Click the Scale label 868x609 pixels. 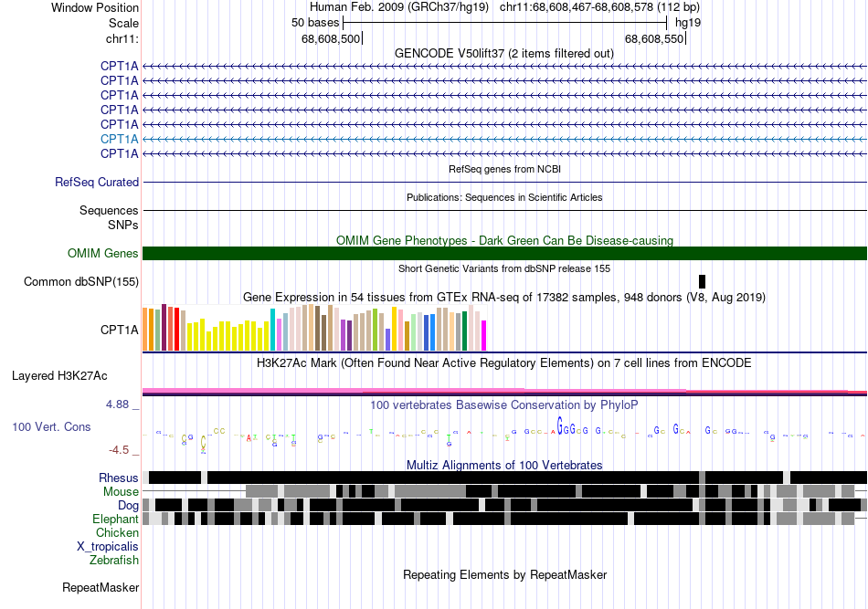pyautogui.click(x=123, y=23)
